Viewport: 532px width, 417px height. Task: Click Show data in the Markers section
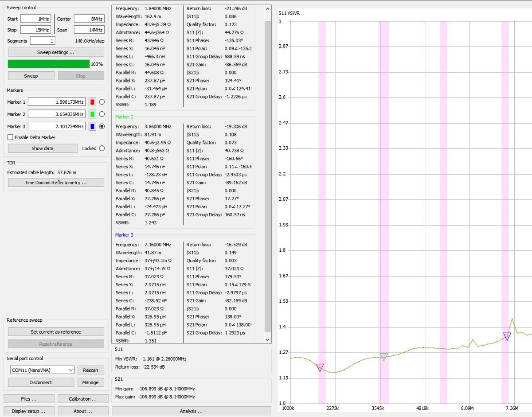click(42, 148)
